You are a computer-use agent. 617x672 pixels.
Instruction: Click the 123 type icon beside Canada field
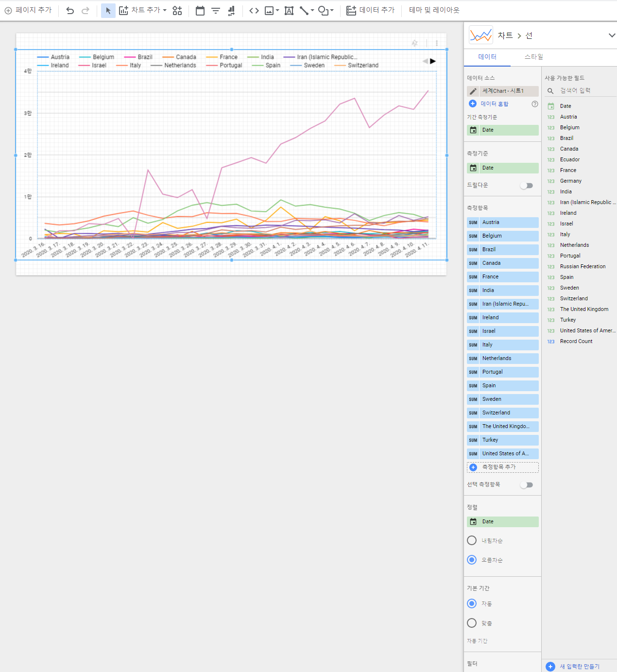click(x=551, y=149)
